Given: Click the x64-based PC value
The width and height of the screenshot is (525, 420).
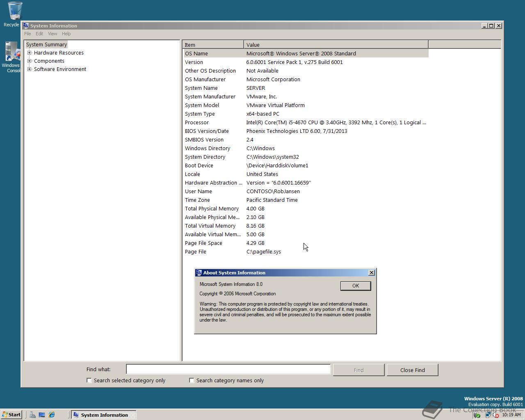Looking at the screenshot, I should tap(263, 114).
